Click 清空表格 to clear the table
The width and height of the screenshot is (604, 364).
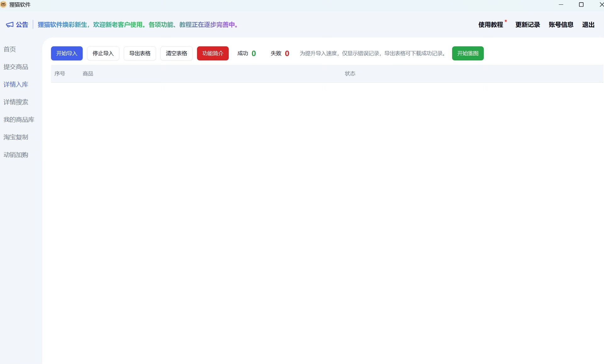(x=176, y=53)
